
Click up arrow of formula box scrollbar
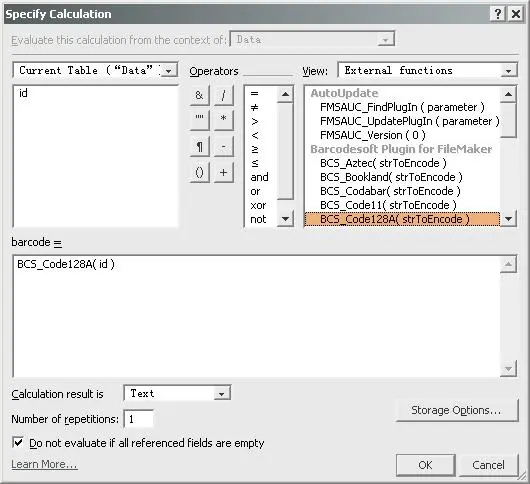[508, 265]
